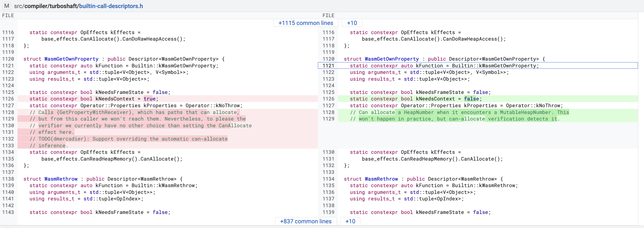Expand +837 common lines below

coord(306,221)
